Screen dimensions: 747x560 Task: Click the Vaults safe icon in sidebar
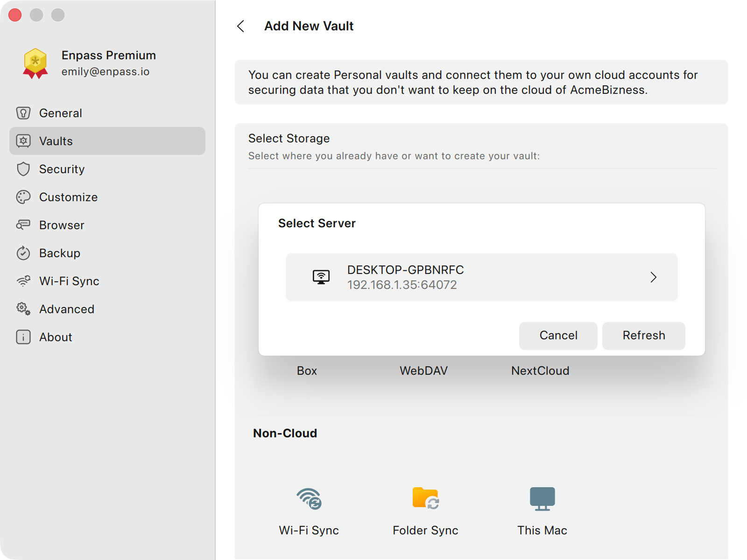pos(23,141)
